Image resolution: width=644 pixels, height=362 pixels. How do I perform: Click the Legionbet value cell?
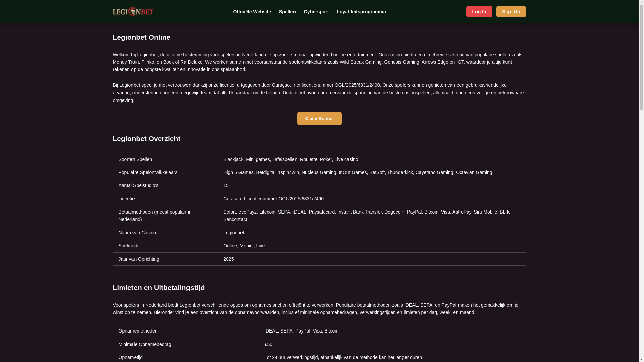[372, 233]
